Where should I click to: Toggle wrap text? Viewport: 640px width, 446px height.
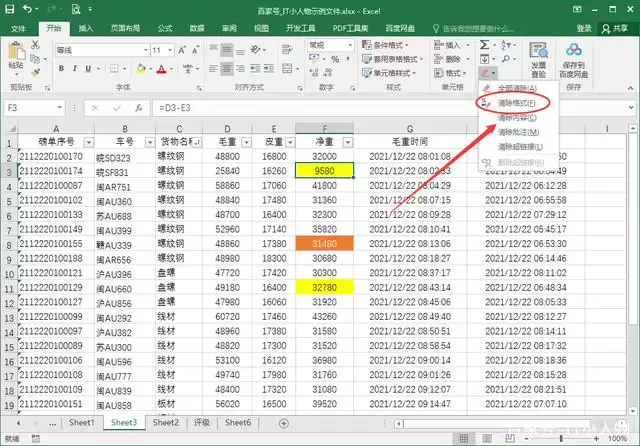pyautogui.click(x=287, y=50)
